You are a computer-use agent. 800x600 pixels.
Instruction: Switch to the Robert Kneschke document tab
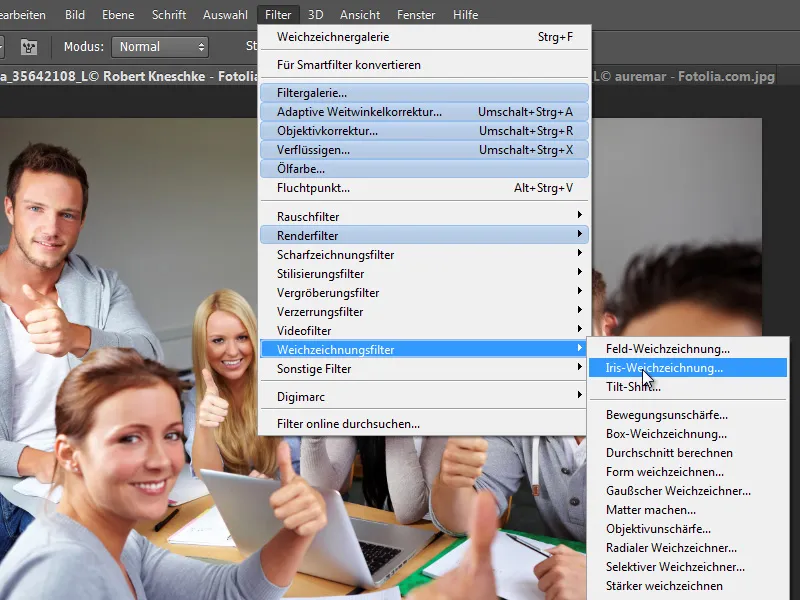tap(129, 77)
